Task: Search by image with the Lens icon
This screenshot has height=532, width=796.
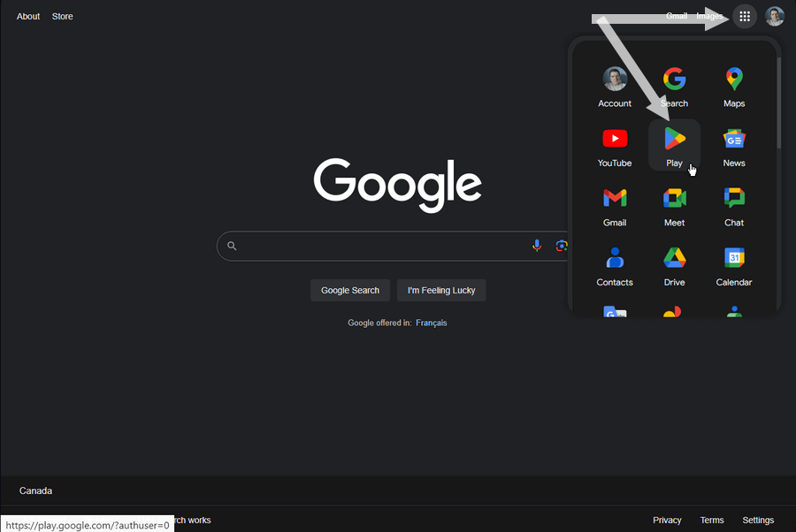Action: tap(561, 246)
